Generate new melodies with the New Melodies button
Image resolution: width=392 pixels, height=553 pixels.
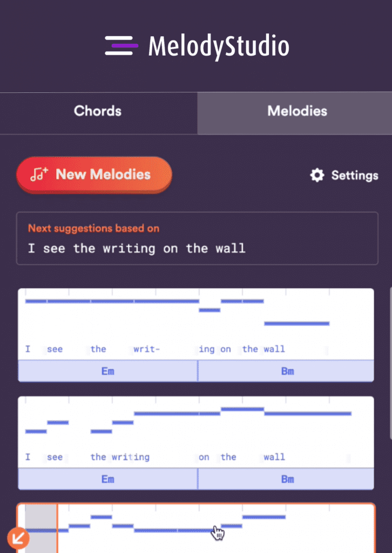(94, 174)
